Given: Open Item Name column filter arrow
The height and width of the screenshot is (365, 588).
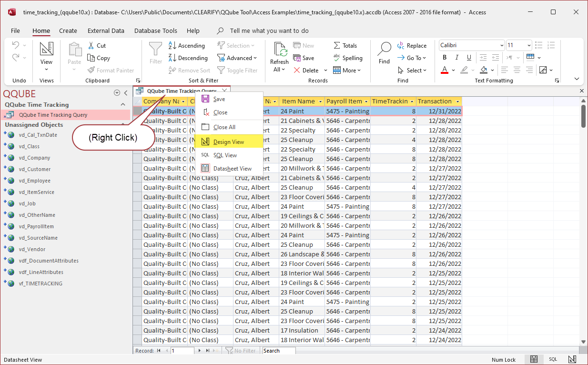Looking at the screenshot, I should point(321,101).
